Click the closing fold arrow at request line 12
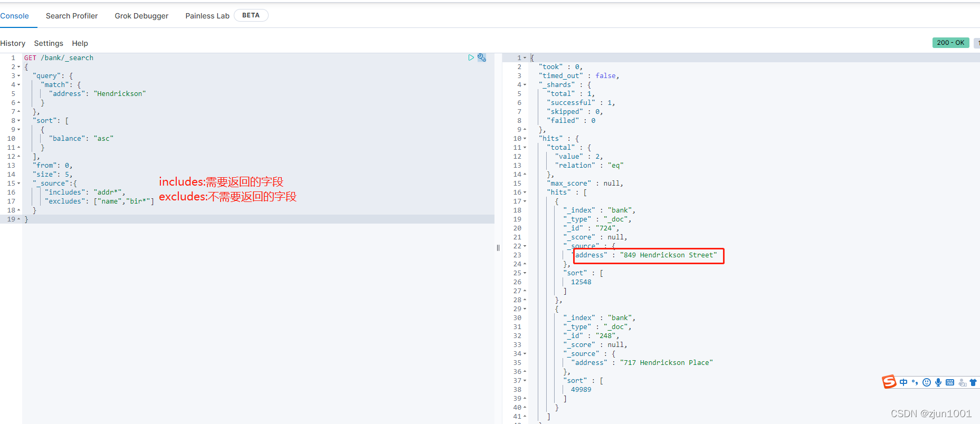 point(19,157)
